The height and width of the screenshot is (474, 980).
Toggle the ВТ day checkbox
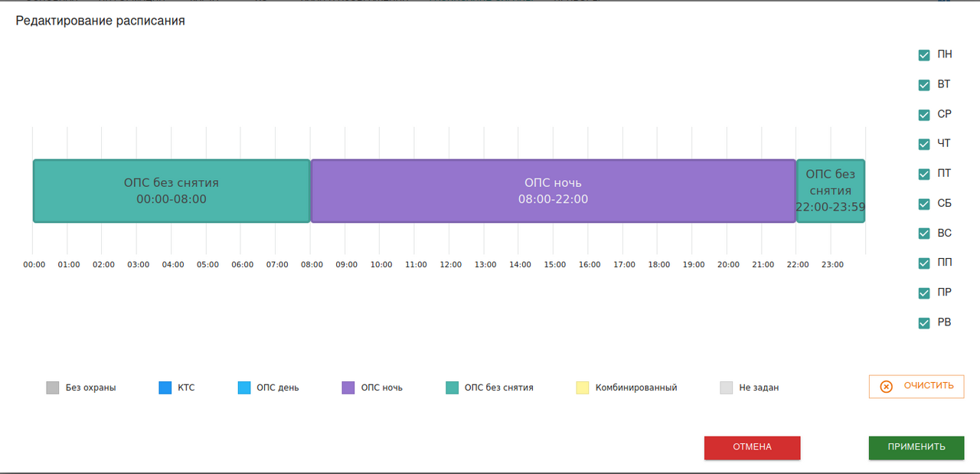(924, 85)
